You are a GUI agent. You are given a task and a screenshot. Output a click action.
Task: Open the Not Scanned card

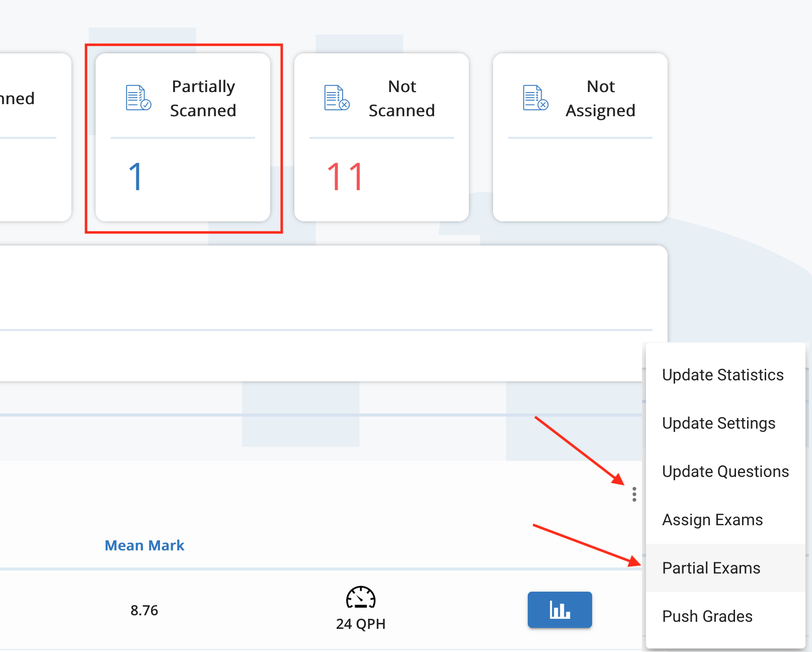[381, 137]
